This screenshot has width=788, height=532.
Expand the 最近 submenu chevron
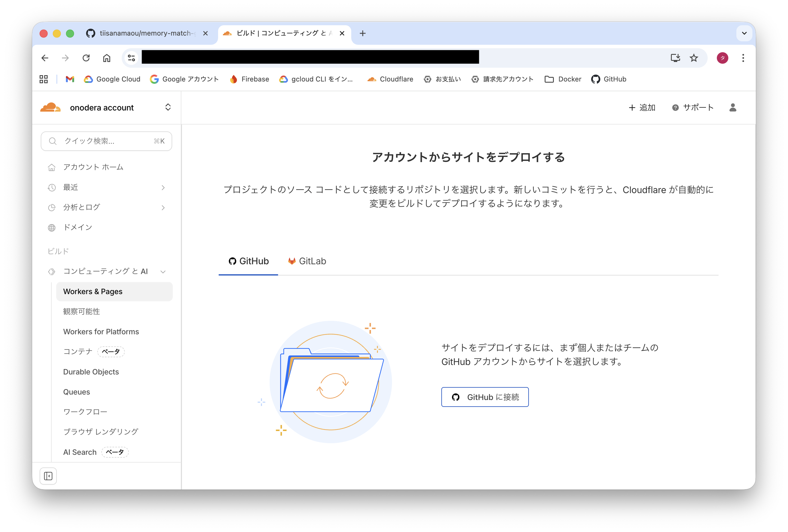pyautogui.click(x=163, y=187)
